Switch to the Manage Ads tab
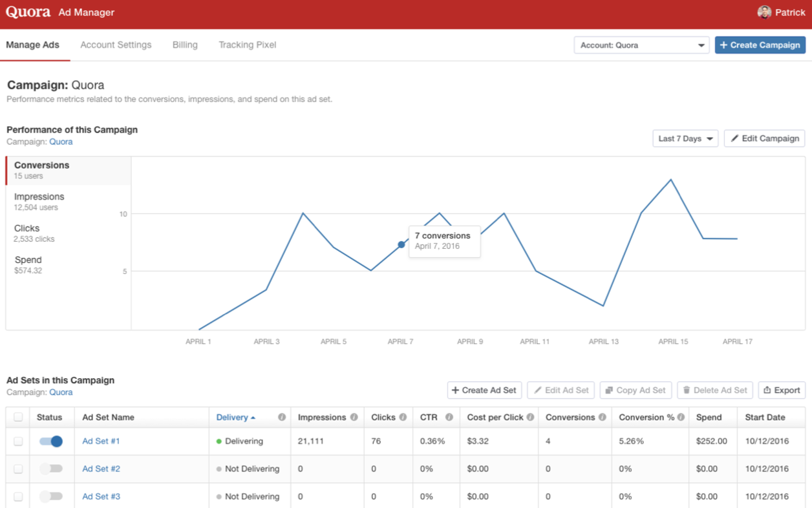The height and width of the screenshot is (508, 812). (x=32, y=45)
